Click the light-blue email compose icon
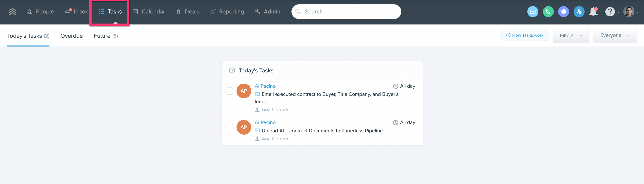The height and width of the screenshot is (184, 644). (533, 12)
